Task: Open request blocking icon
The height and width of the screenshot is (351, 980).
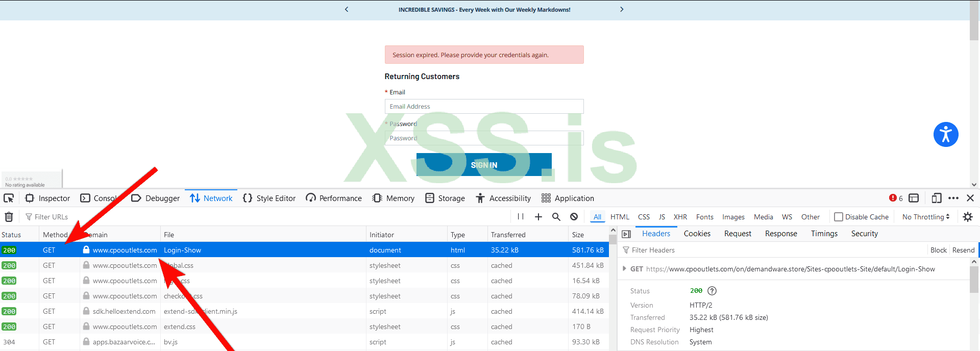Action: point(574,217)
